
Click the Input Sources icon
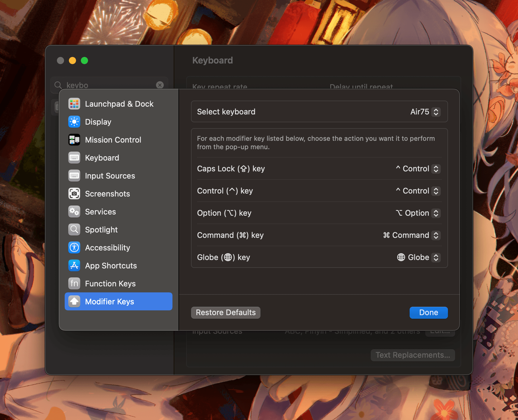pos(74,176)
